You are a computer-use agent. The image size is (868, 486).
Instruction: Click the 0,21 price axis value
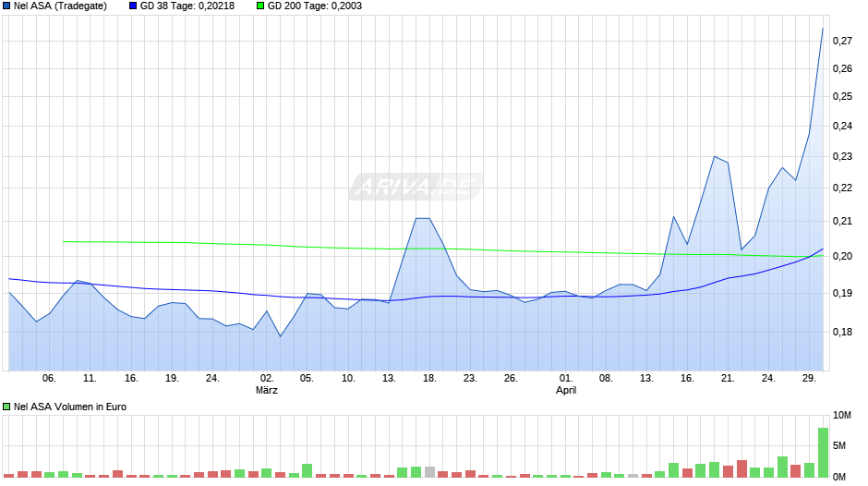point(842,221)
